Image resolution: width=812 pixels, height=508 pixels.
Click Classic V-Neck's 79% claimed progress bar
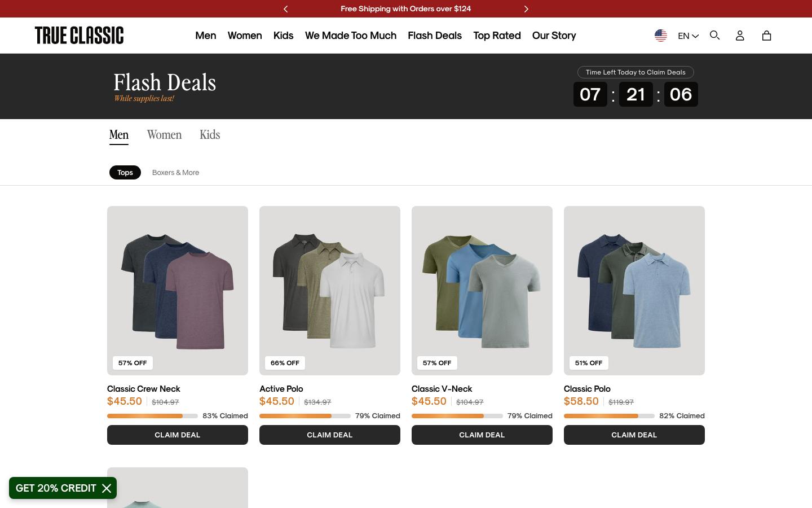(x=457, y=416)
